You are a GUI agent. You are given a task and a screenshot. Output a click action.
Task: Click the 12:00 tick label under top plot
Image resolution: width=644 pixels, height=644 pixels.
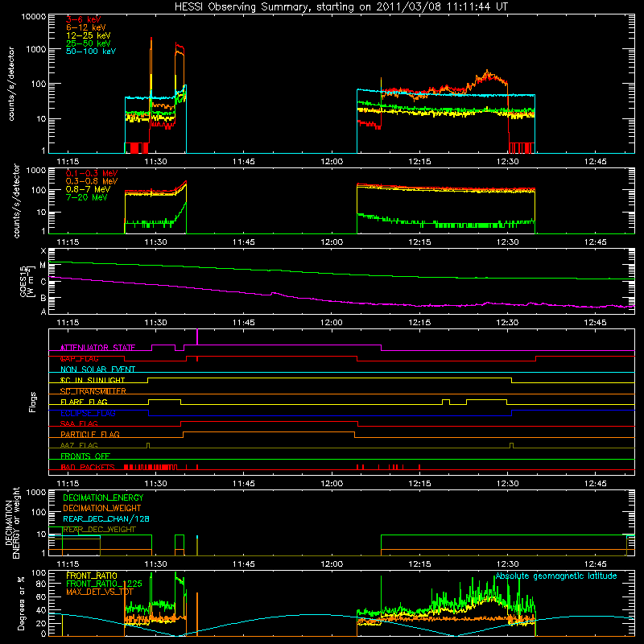pyautogui.click(x=332, y=162)
